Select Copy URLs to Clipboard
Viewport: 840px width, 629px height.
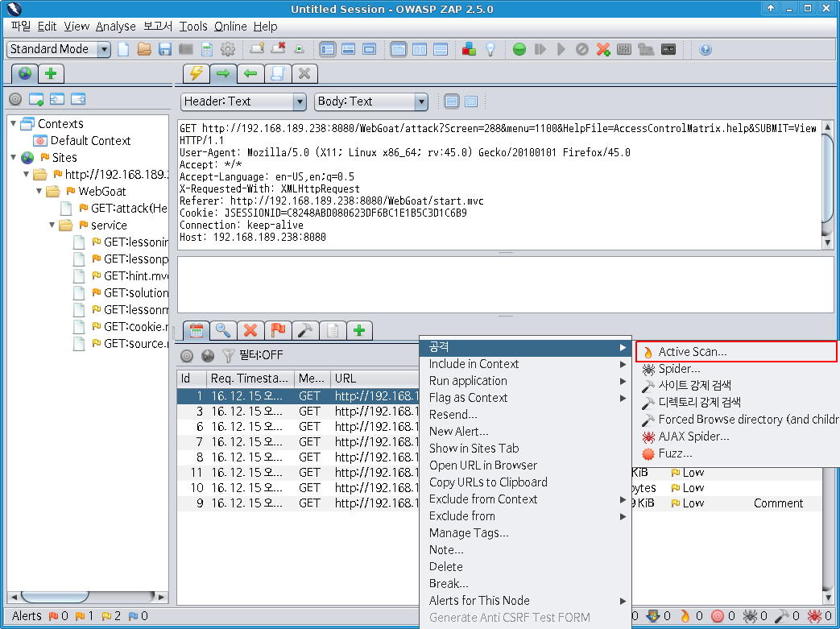coord(525,482)
